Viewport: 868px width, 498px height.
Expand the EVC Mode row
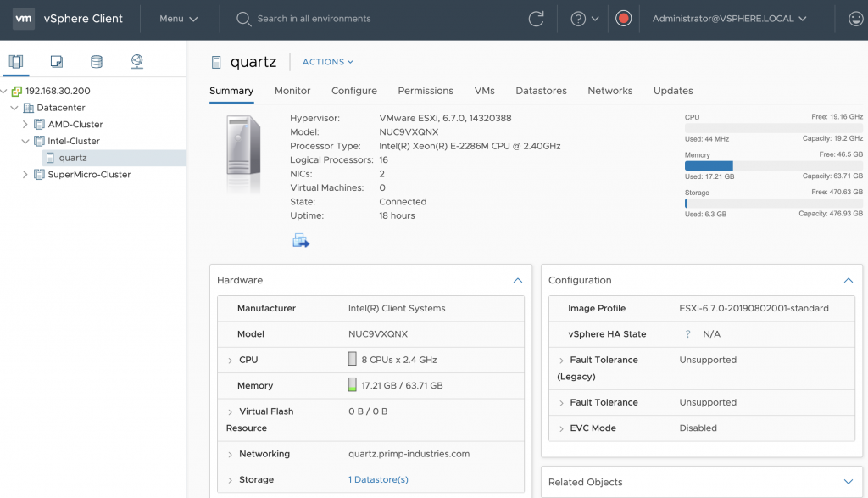point(561,428)
